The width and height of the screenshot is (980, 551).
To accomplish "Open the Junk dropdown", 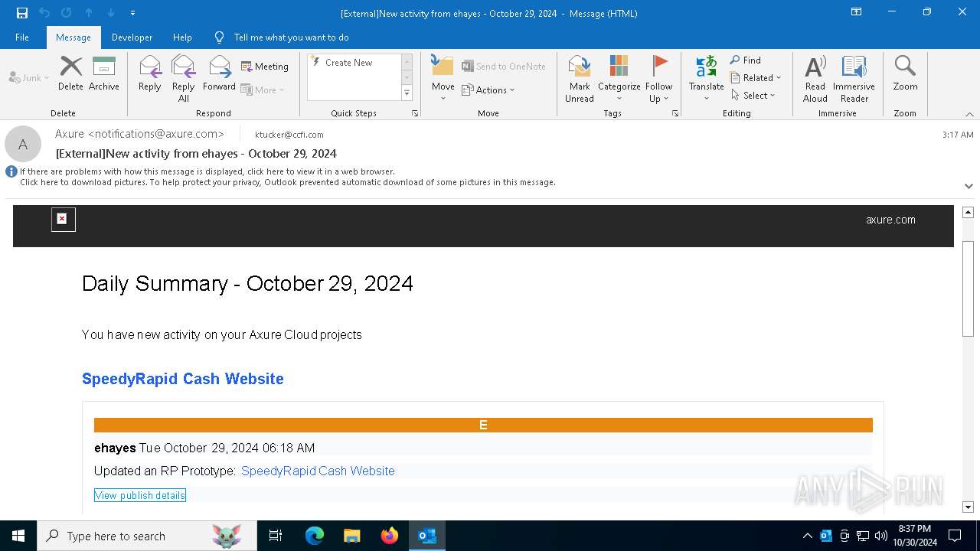I will (x=29, y=77).
